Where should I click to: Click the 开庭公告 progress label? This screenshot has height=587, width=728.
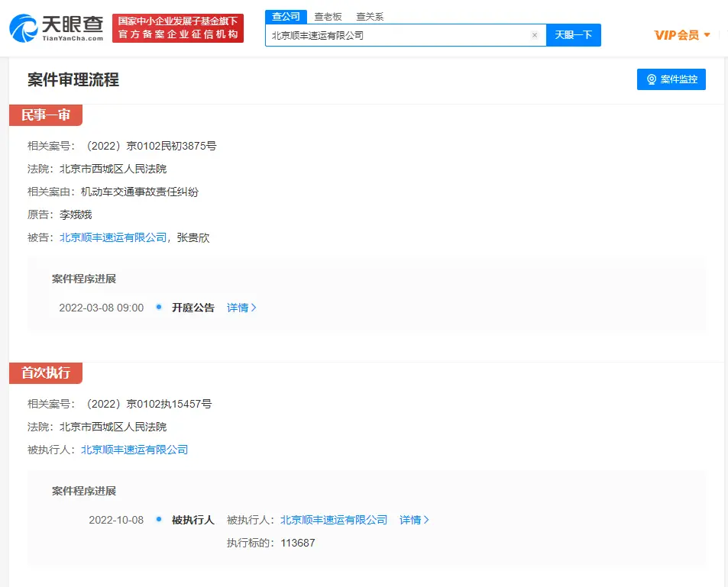pyautogui.click(x=193, y=308)
